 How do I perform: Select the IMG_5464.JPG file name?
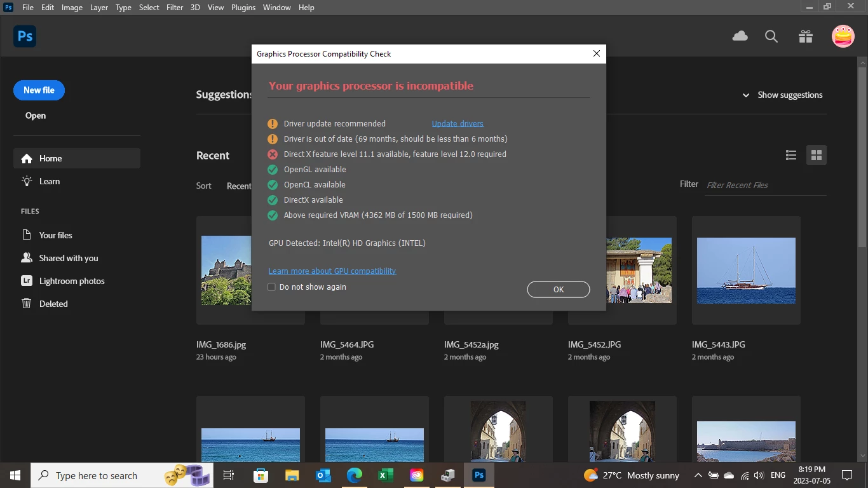(x=347, y=344)
